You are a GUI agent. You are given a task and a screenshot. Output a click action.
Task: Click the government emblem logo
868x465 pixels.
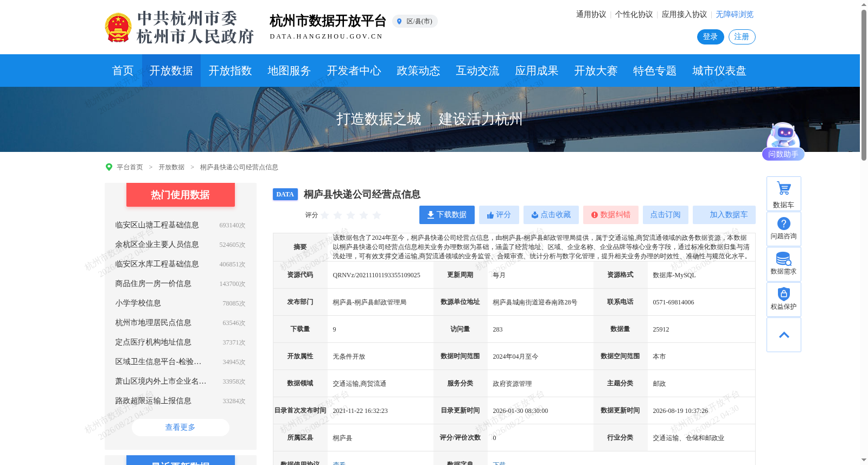click(x=118, y=28)
